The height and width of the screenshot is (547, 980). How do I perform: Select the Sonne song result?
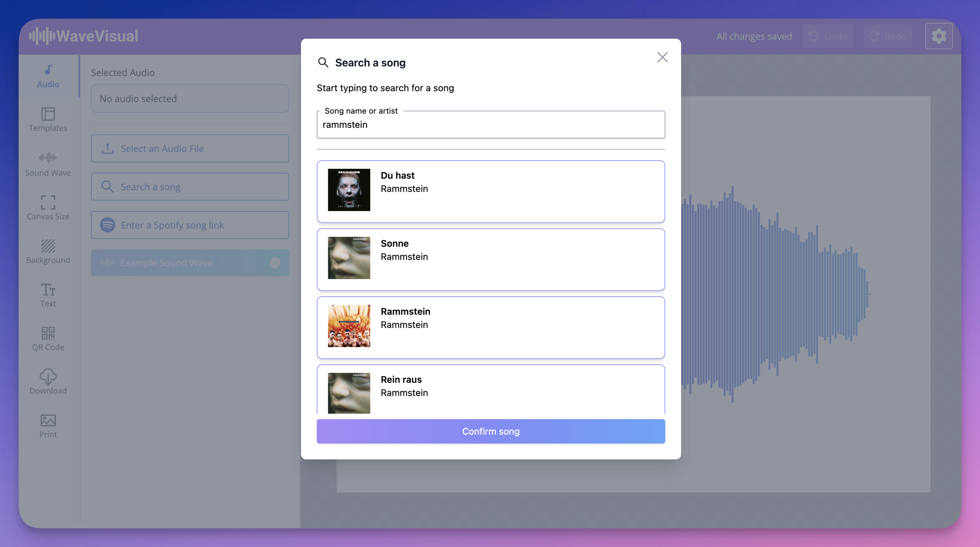(491, 260)
